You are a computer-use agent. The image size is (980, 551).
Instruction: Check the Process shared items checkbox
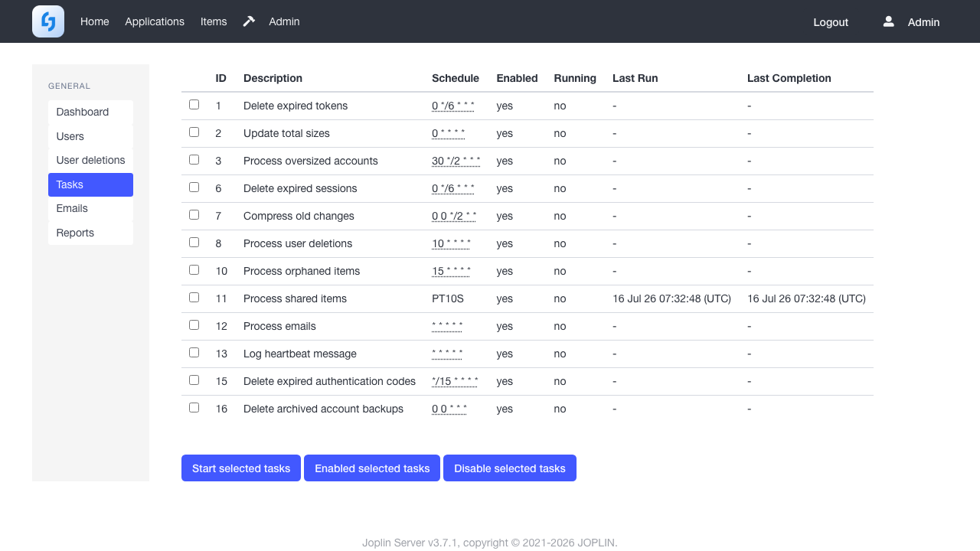coord(194,298)
